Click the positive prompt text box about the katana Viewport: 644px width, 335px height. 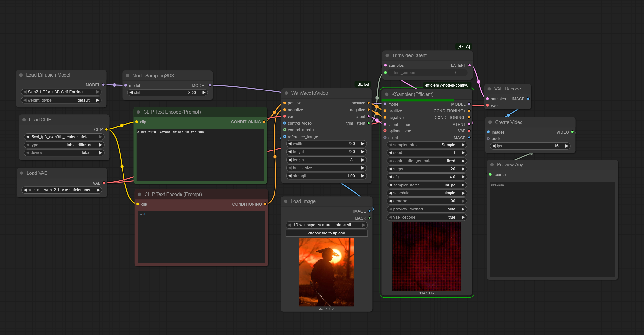[x=200, y=155]
